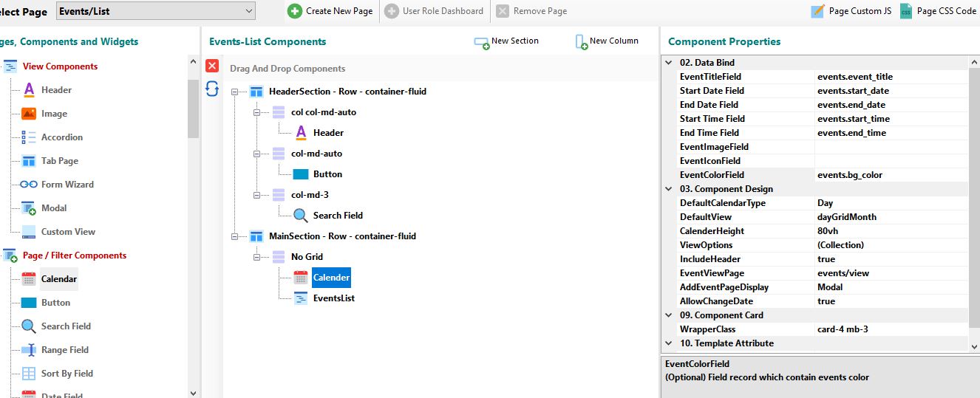980x398 pixels.
Task: Select the Range Field filter component
Action: click(x=64, y=350)
